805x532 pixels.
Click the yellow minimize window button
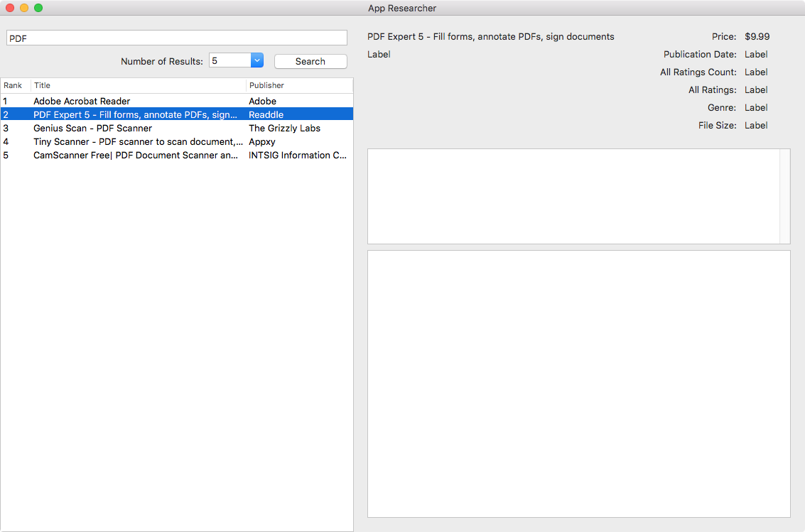click(24, 8)
